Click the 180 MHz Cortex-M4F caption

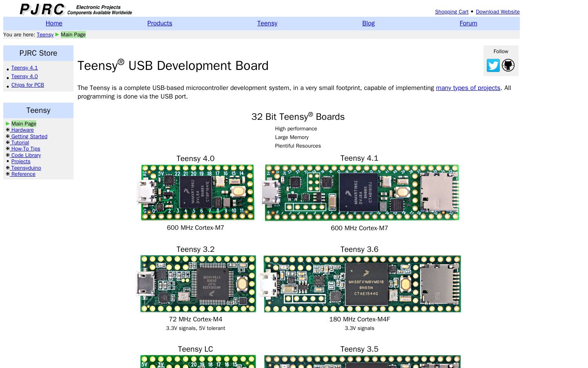coord(359,319)
